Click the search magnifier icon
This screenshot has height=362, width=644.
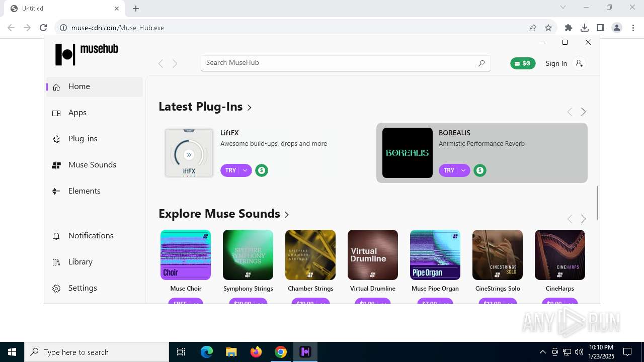click(x=481, y=63)
